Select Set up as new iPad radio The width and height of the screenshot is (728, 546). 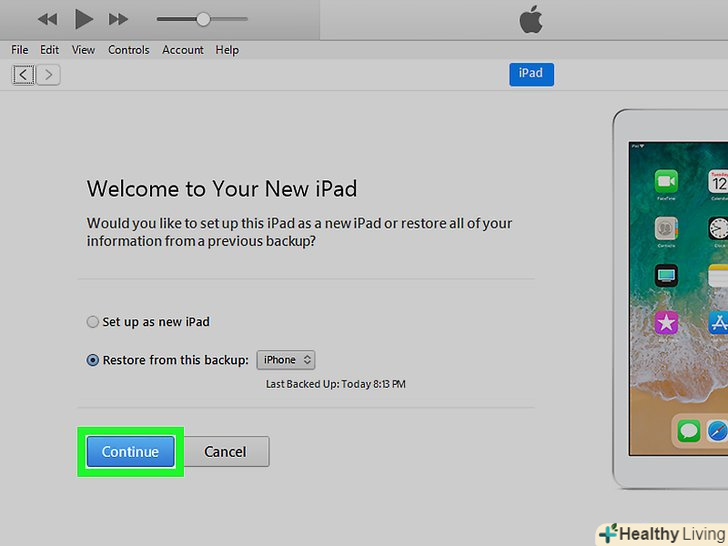tap(93, 322)
